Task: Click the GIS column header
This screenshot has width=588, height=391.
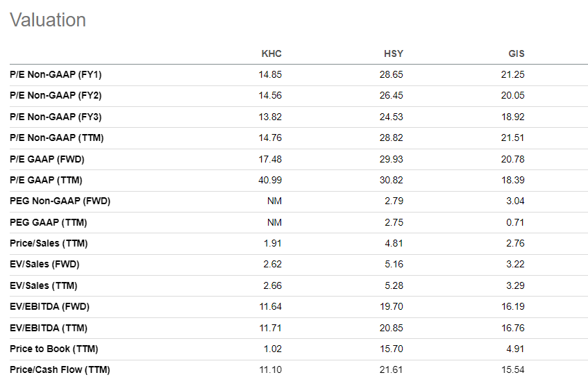Action: (x=516, y=53)
